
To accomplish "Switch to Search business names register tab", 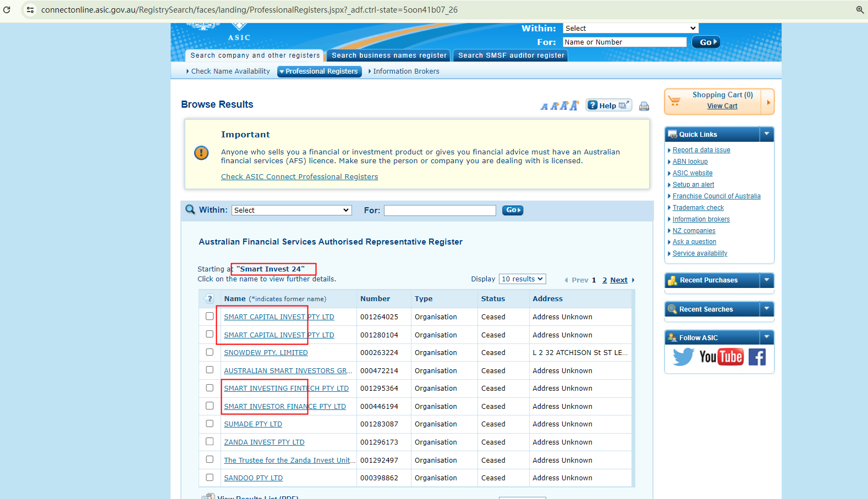I will point(389,56).
